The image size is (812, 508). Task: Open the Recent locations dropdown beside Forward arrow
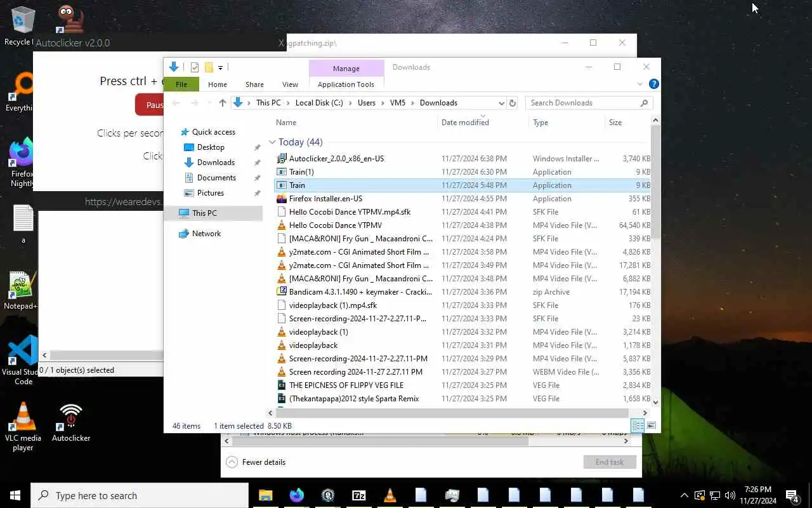click(x=208, y=103)
